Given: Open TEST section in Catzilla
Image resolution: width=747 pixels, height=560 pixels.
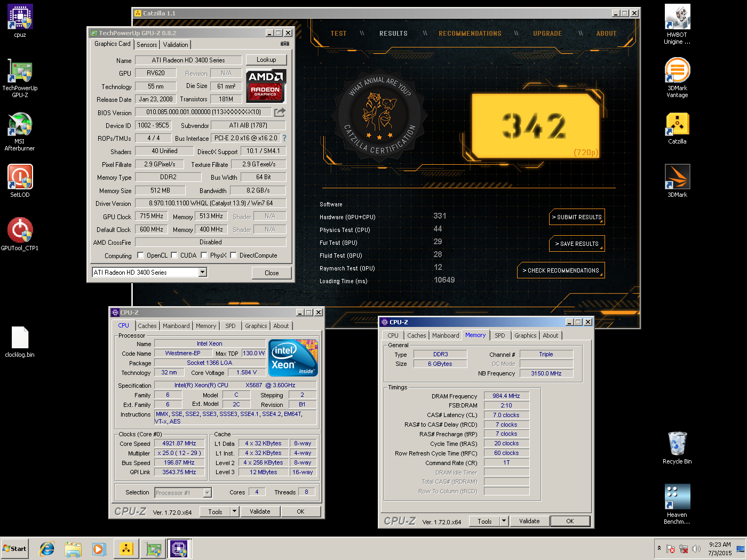Looking at the screenshot, I should (x=338, y=34).
